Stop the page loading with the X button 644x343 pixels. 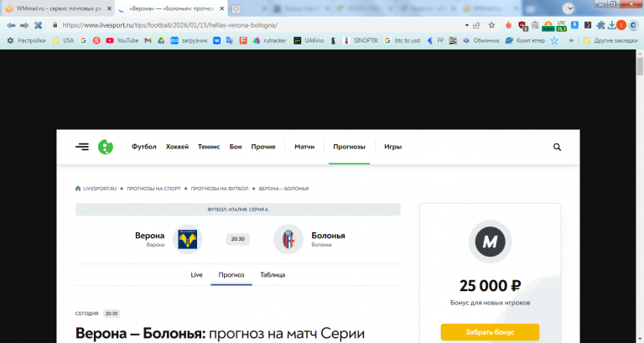point(39,25)
